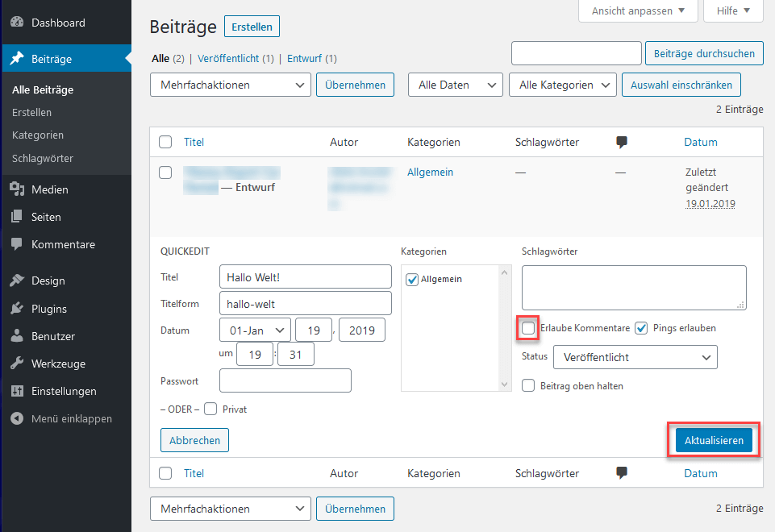The width and height of the screenshot is (775, 532).
Task: Click Abbrechen to cancel quick edit
Action: tap(194, 440)
